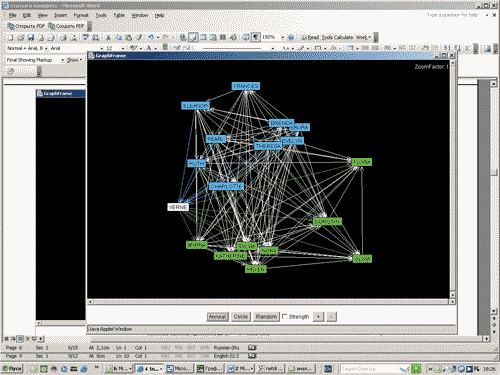The height and width of the screenshot is (375, 500).
Task: Click the New Blank Document icon in Word toolbar
Action: [x=11, y=37]
